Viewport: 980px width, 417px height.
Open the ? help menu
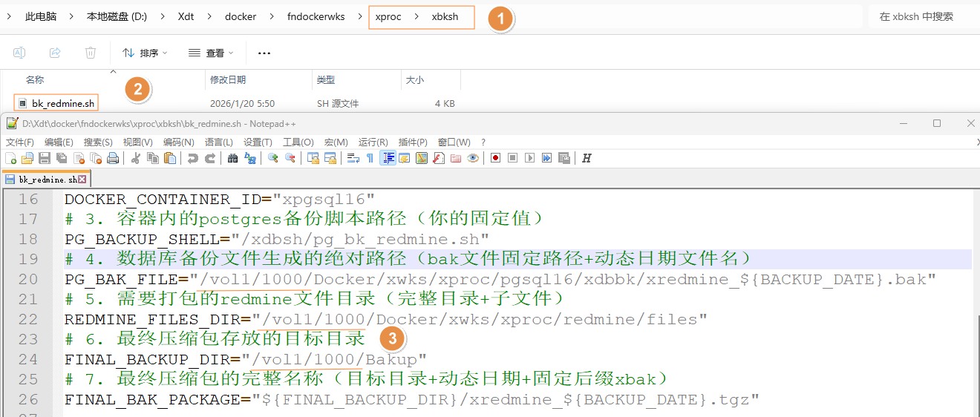tap(483, 142)
